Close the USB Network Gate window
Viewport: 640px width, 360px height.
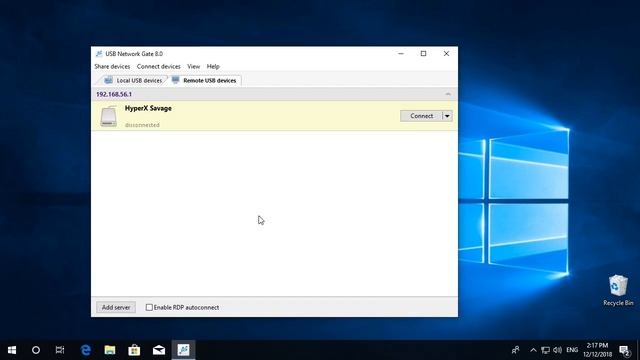(446, 53)
